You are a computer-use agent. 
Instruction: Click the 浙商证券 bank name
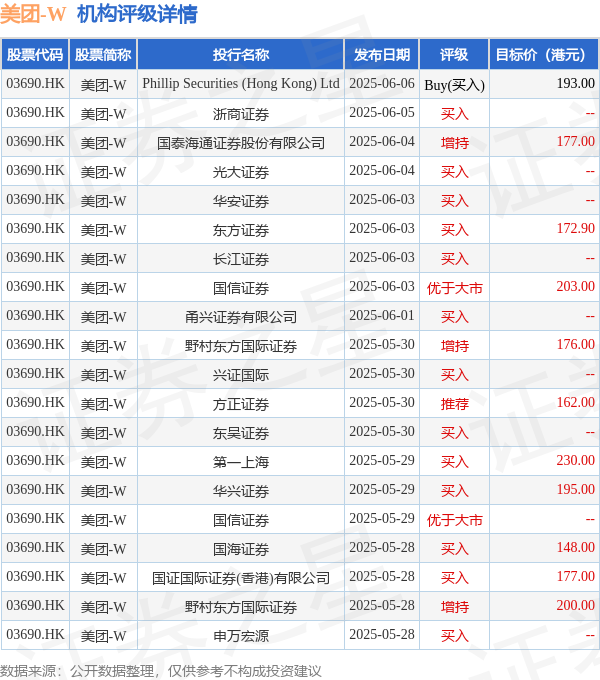click(241, 114)
